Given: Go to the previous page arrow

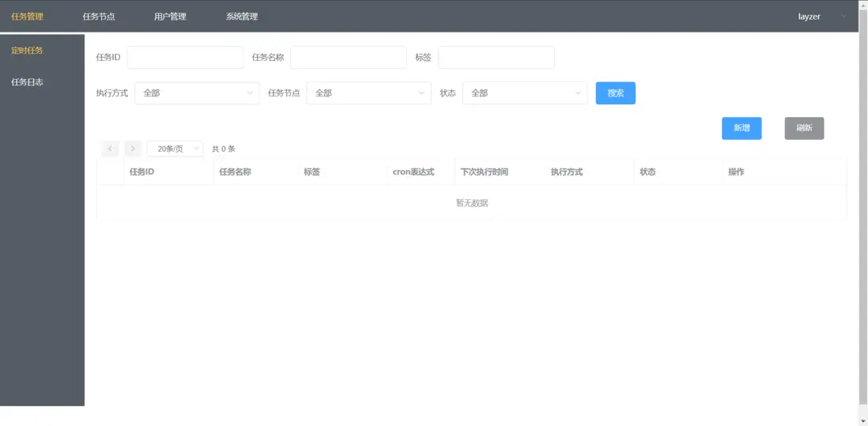Looking at the screenshot, I should tap(110, 149).
